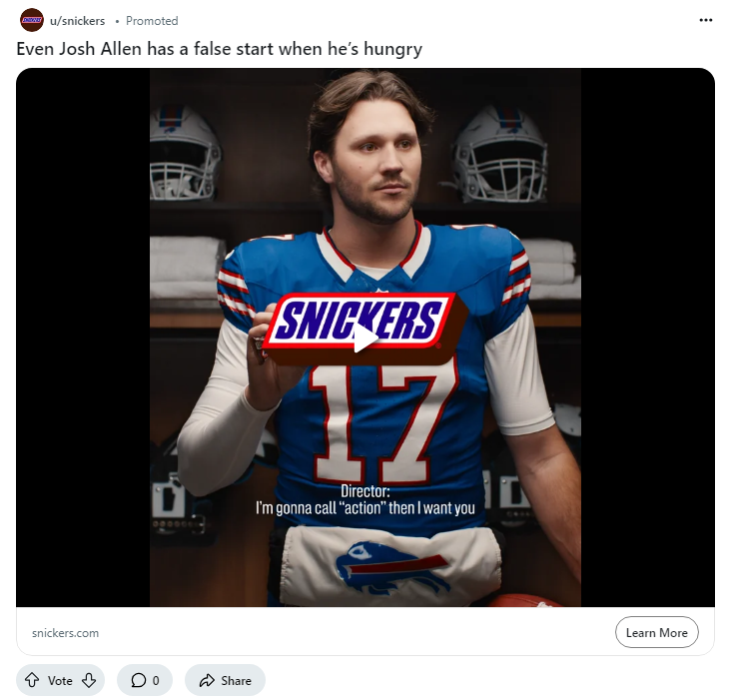Open the u/snickers profile link

78,21
